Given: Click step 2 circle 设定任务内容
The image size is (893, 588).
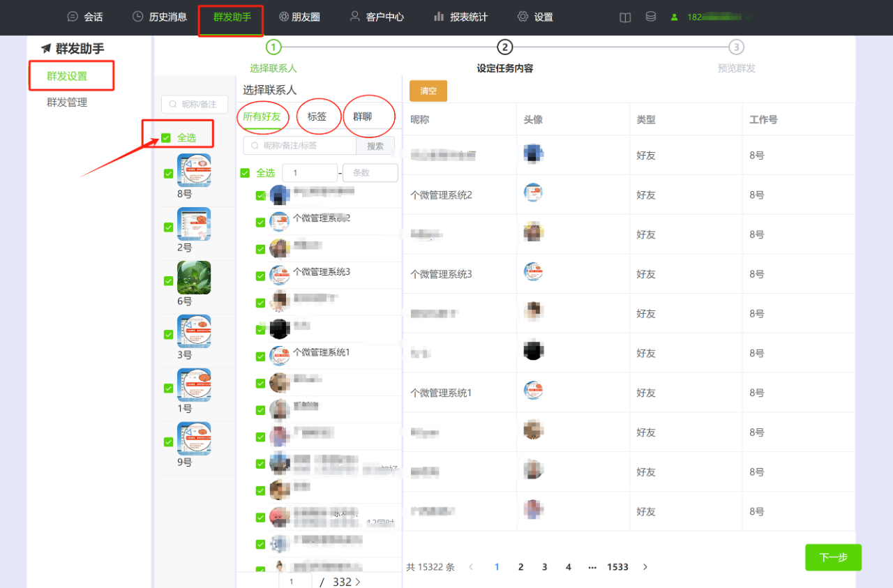Looking at the screenshot, I should [x=505, y=47].
